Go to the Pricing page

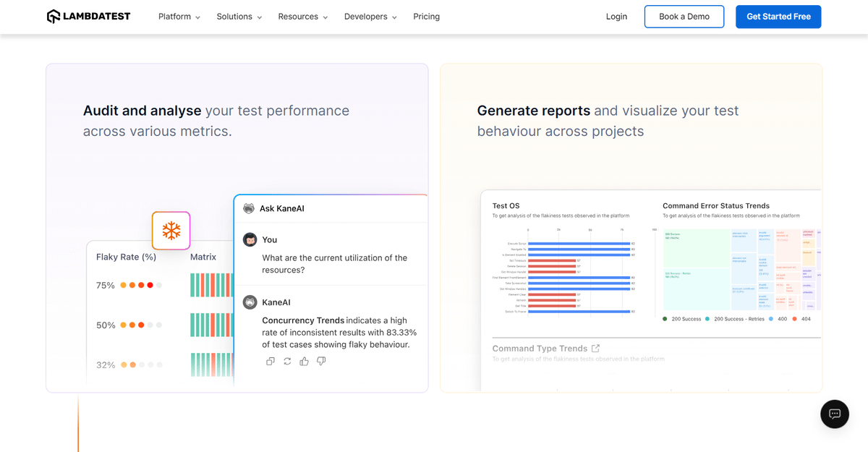pos(426,17)
